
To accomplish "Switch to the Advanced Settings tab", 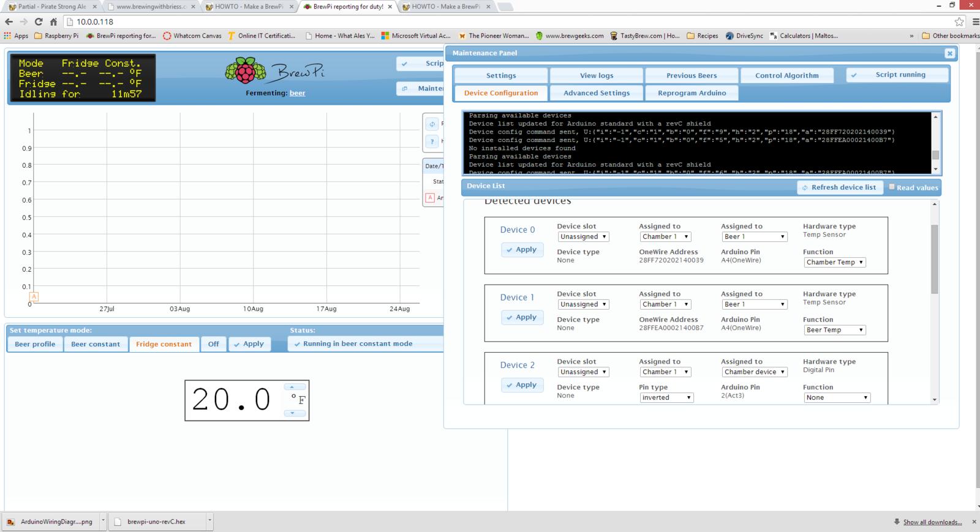I will 597,93.
